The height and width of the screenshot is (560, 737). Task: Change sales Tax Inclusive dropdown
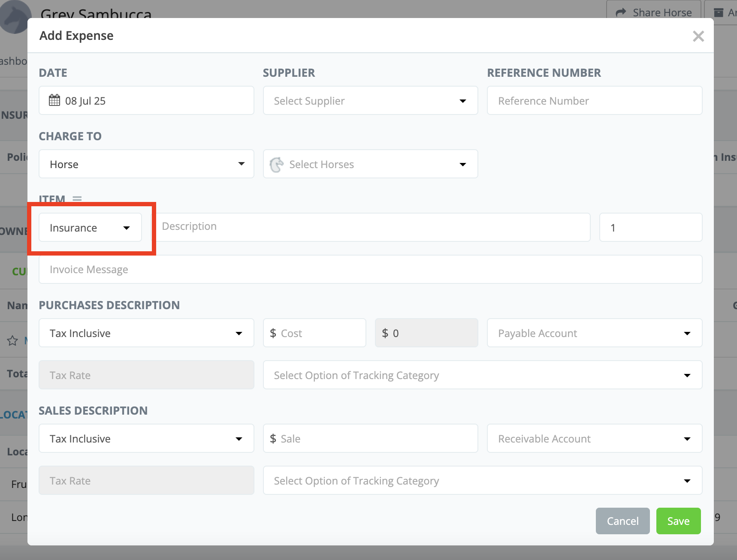pos(146,439)
